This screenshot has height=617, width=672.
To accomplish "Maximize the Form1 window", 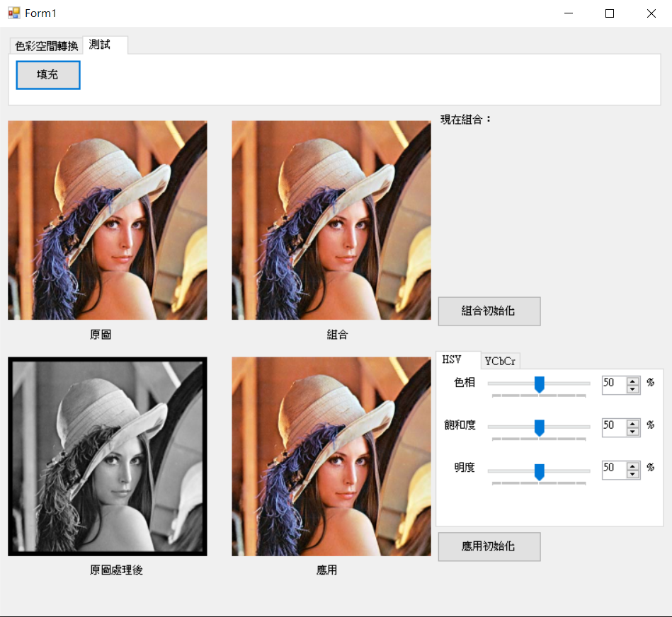I will (x=610, y=13).
